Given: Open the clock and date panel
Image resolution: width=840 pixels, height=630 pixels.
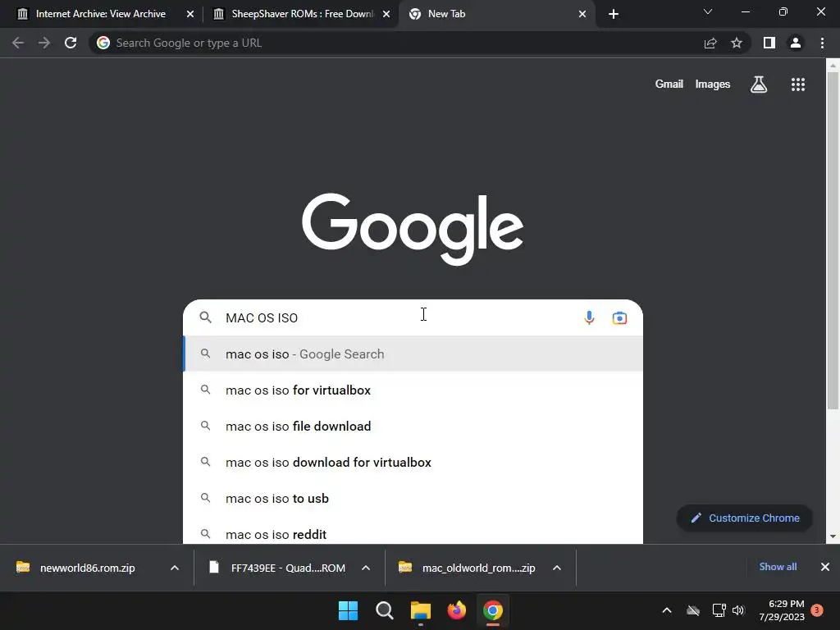Looking at the screenshot, I should click(782, 610).
